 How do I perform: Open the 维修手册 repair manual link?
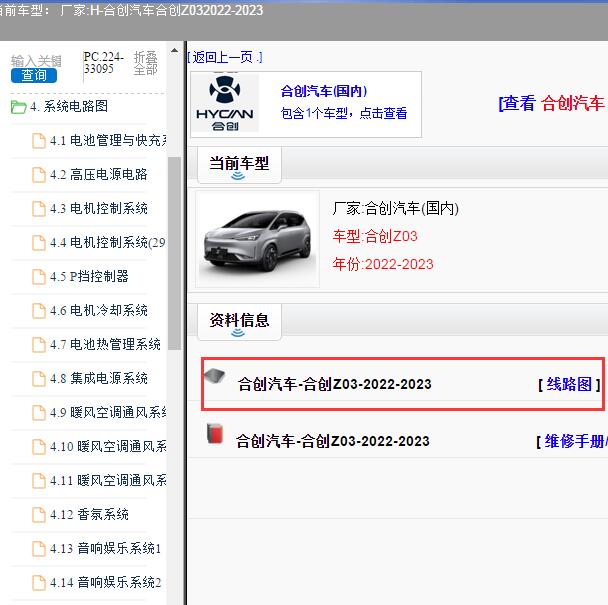(575, 441)
